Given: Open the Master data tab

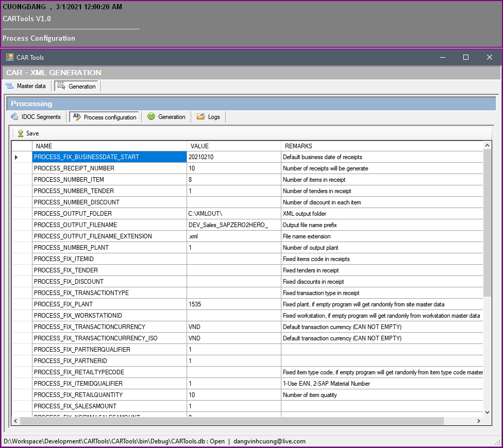Looking at the screenshot, I should pyautogui.click(x=31, y=86).
